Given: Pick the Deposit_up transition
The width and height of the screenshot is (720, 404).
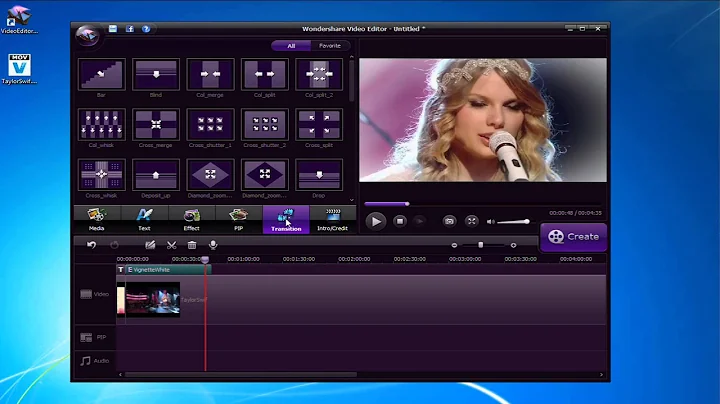Looking at the screenshot, I should click(156, 174).
